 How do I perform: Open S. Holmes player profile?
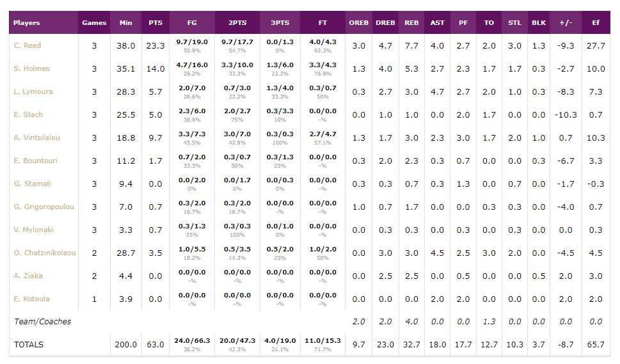[x=31, y=68]
